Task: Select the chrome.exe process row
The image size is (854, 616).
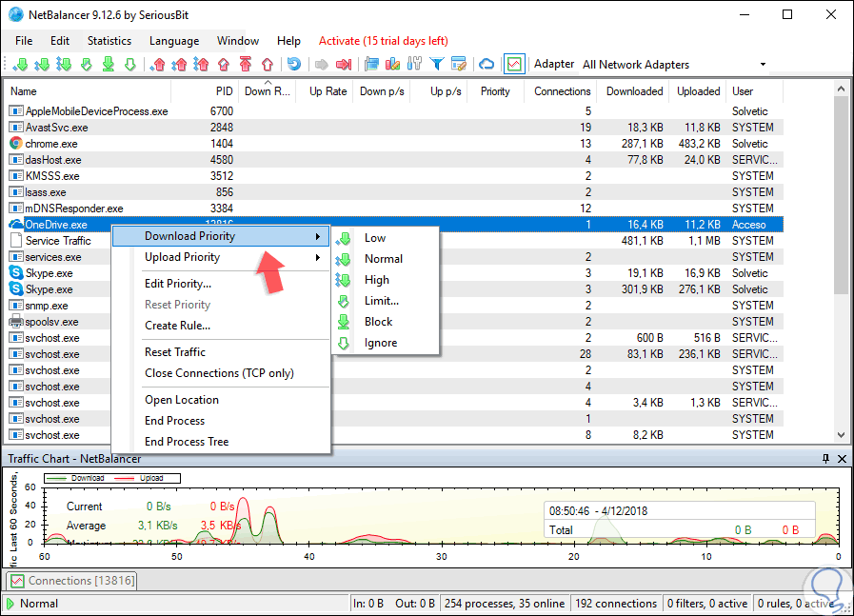Action: [x=395, y=144]
